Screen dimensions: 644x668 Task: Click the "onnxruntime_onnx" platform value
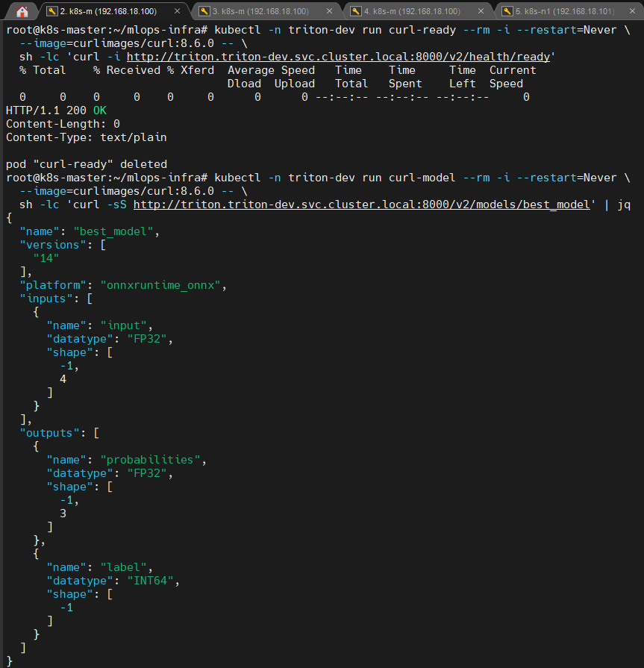[x=162, y=284]
